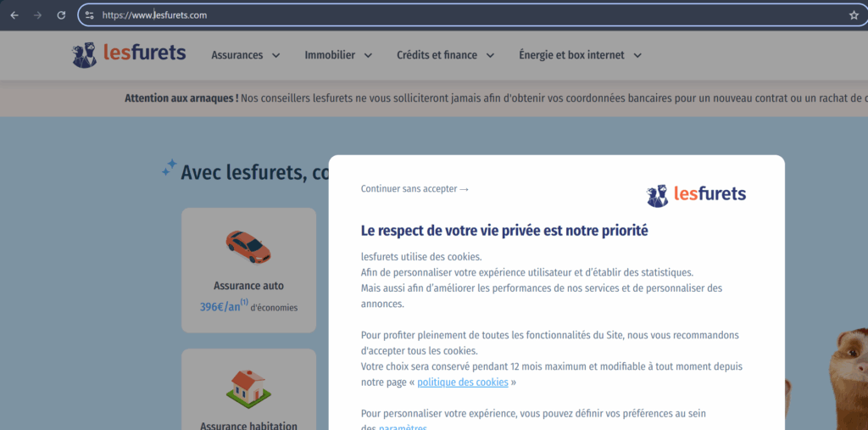Bookmark this page with star icon
Screen dimensions: 868x430
[854, 15]
